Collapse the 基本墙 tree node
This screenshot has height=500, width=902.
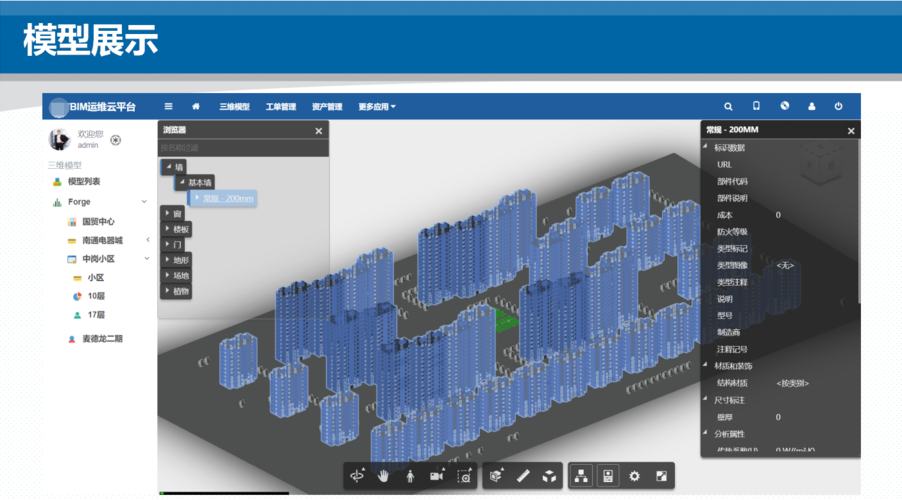[182, 182]
